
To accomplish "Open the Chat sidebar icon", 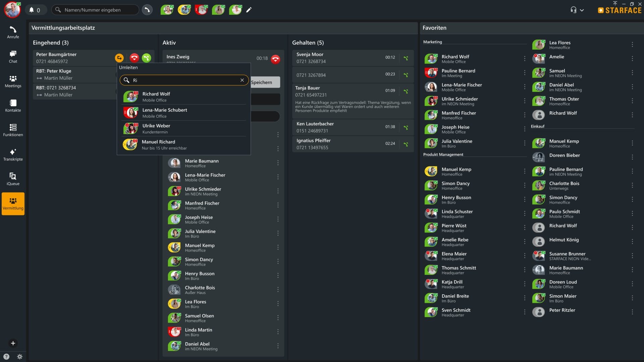I will pyautogui.click(x=13, y=57).
